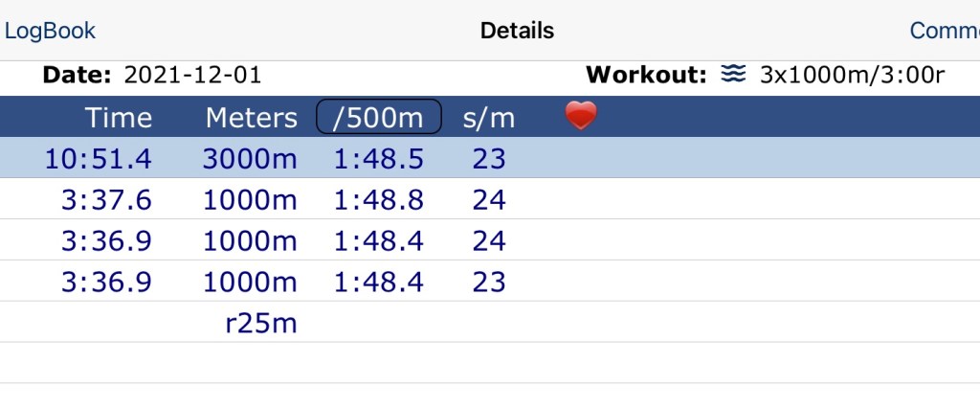The width and height of the screenshot is (980, 408).
Task: Click the Details title
Action: click(x=517, y=31)
